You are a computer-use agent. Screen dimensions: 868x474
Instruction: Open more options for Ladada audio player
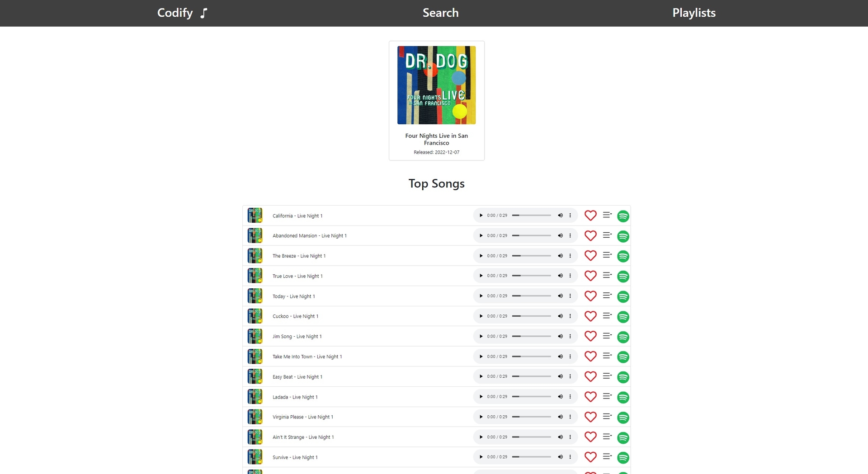(570, 397)
